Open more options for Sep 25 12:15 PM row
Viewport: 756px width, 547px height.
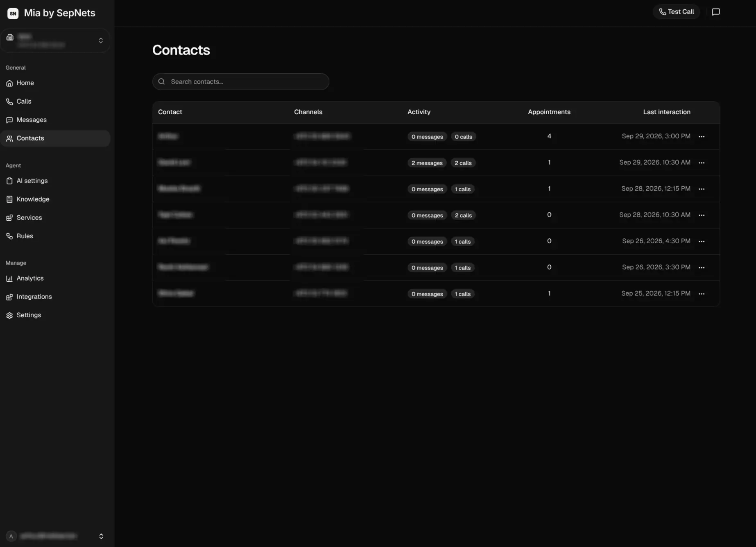(x=702, y=294)
